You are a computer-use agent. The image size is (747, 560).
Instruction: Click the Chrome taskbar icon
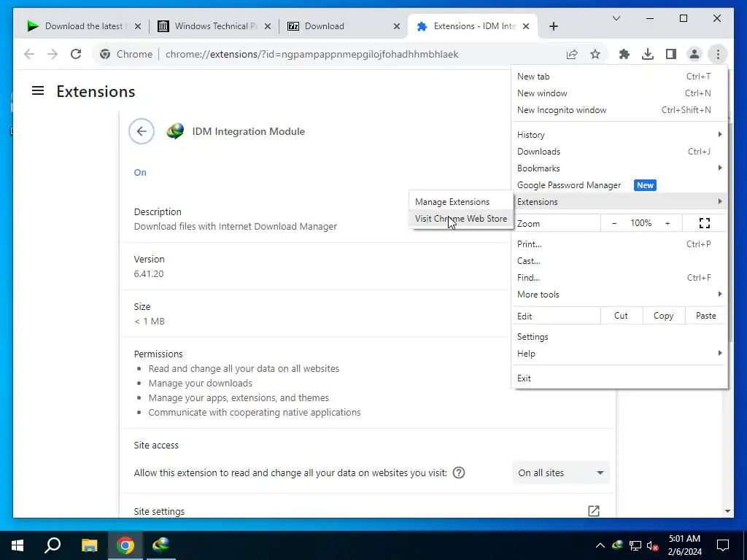click(x=125, y=545)
